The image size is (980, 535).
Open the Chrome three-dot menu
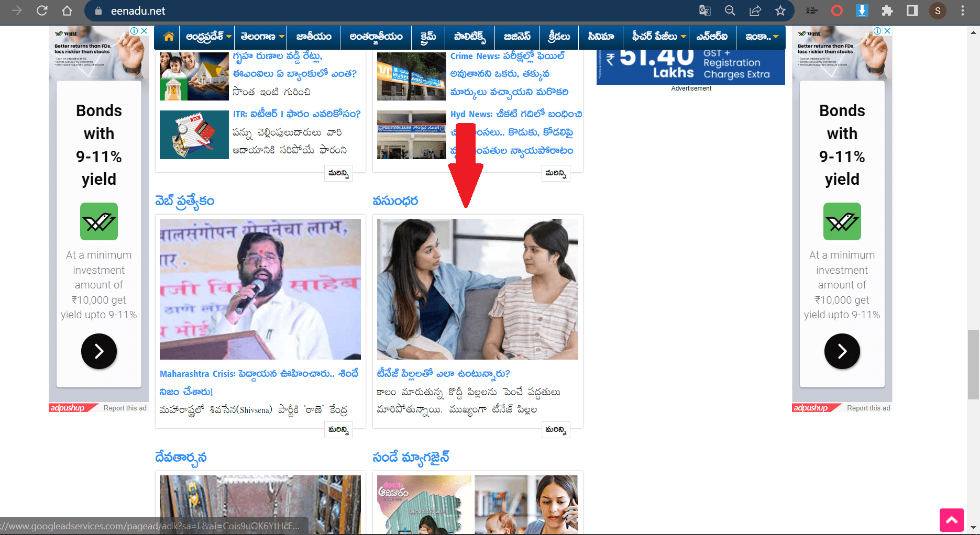(963, 10)
